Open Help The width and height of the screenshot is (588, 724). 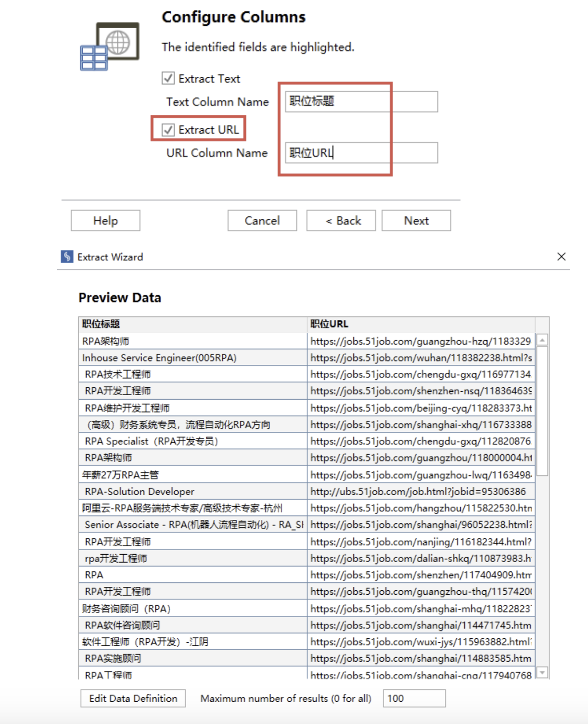click(105, 220)
